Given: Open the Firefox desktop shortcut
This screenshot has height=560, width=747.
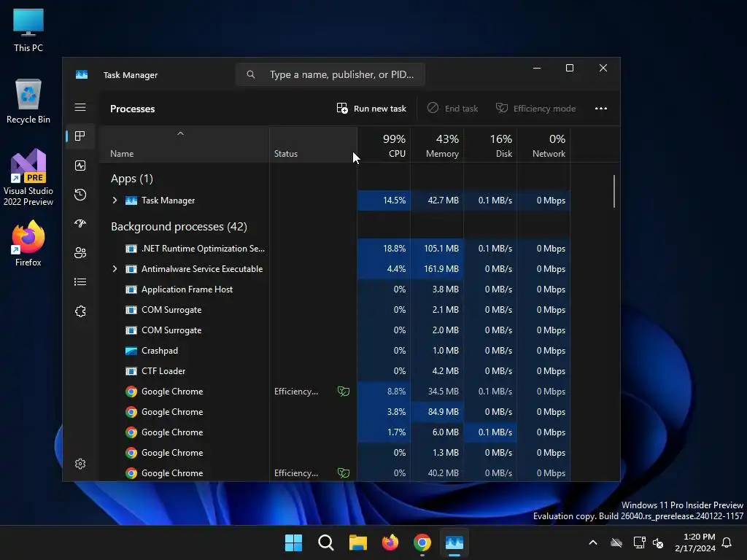Looking at the screenshot, I should [28, 244].
